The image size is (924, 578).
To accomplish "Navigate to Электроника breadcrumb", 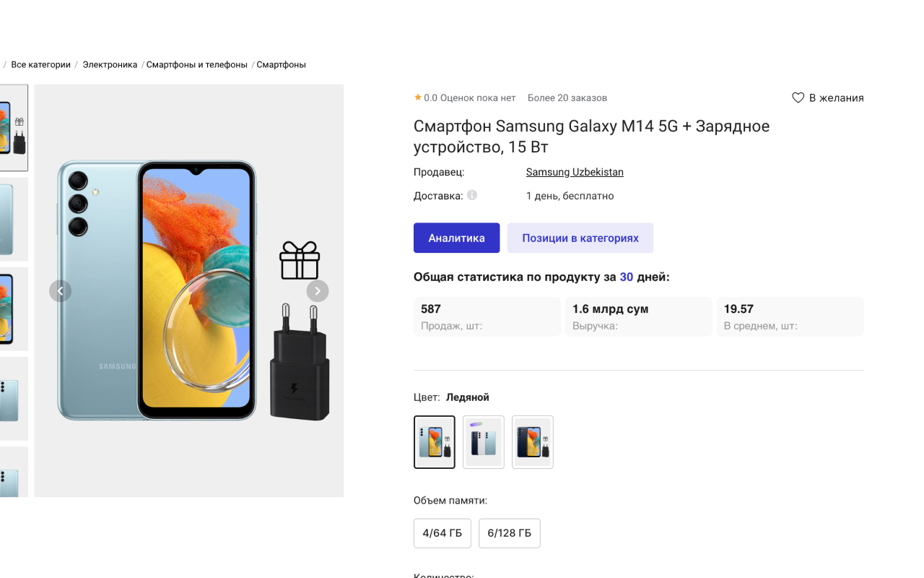I will point(110,64).
